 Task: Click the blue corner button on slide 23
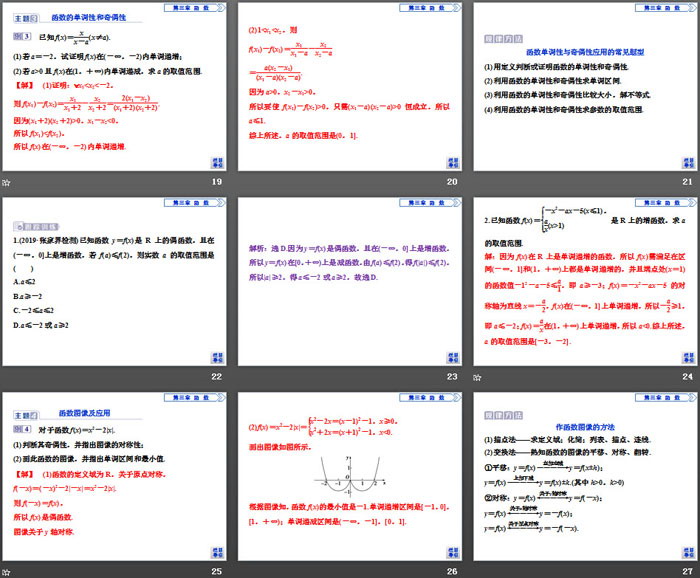[x=452, y=357]
